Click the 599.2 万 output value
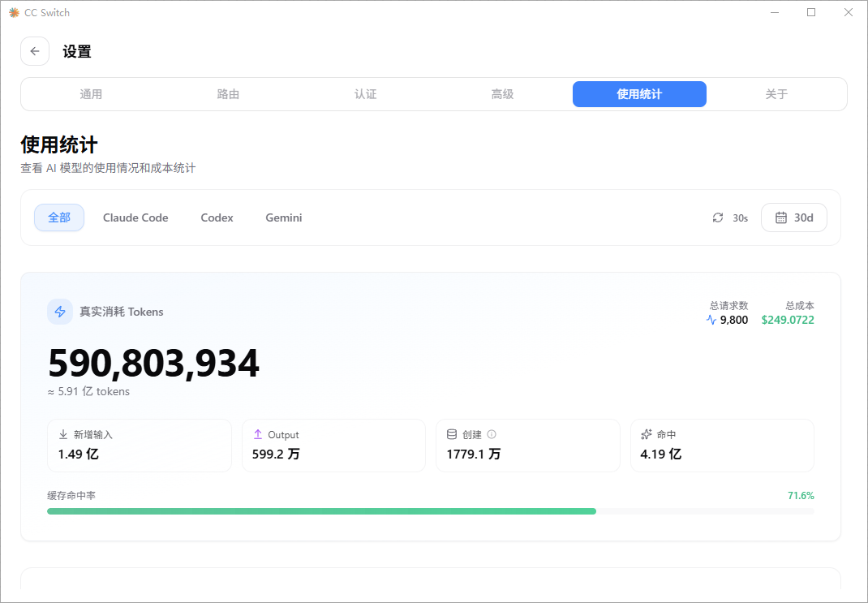Image resolution: width=868 pixels, height=603 pixels. pos(276,454)
